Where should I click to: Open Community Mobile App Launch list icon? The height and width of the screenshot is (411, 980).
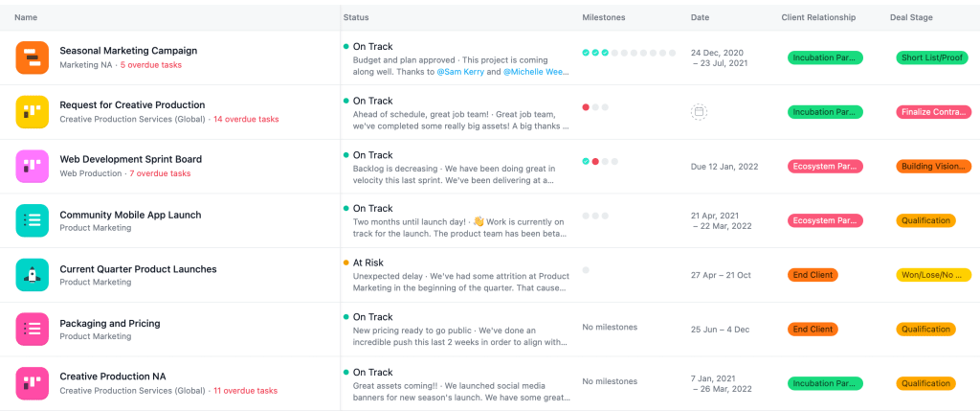point(32,220)
